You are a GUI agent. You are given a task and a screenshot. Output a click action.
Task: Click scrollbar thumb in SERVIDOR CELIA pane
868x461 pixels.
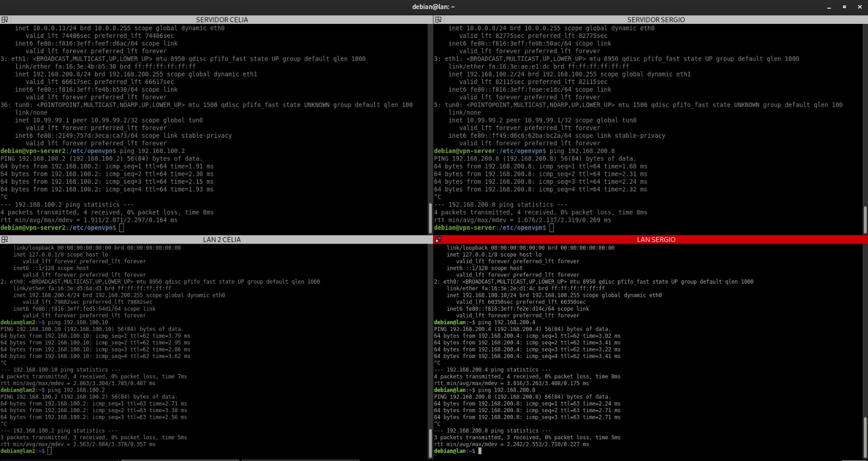[431, 218]
